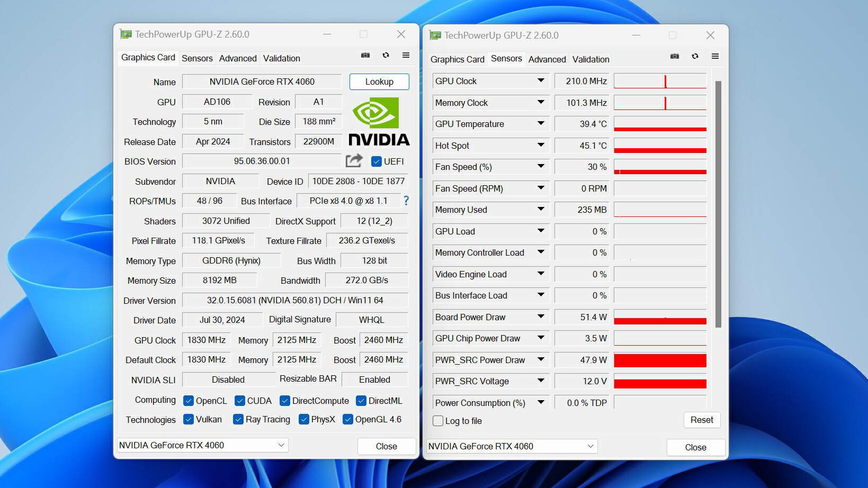Viewport: 868px width, 488px height.
Task: Click Close button in left GPU-Z window
Action: coord(386,446)
